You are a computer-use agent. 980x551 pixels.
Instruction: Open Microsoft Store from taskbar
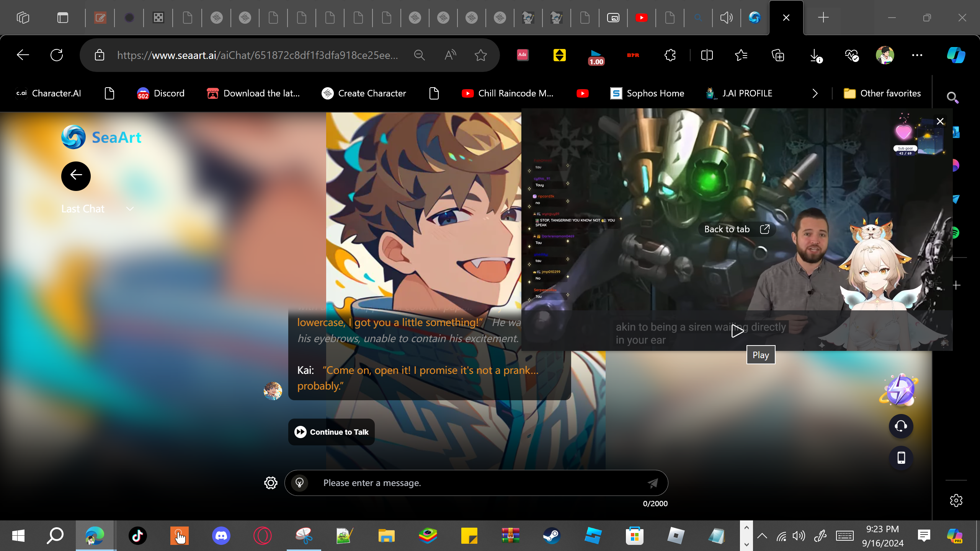634,536
